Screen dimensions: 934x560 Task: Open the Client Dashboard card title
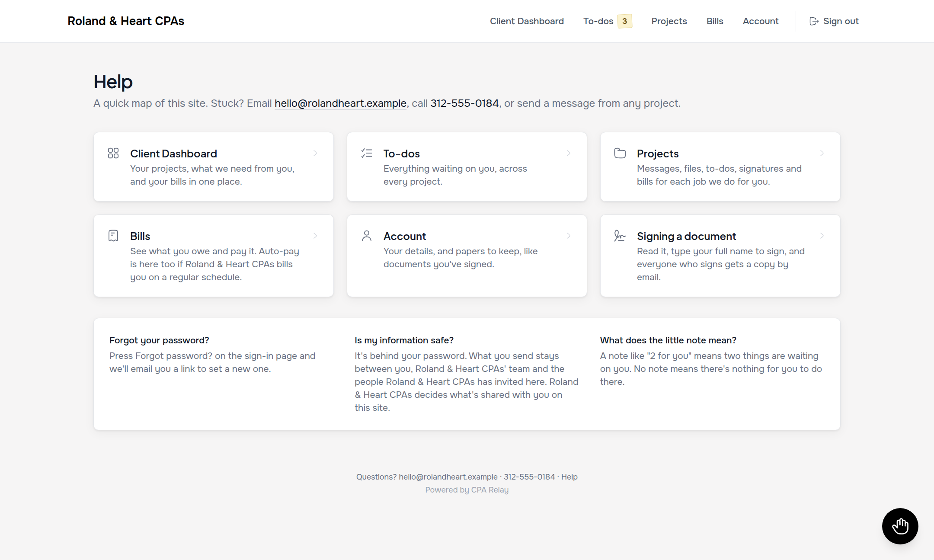[173, 154]
